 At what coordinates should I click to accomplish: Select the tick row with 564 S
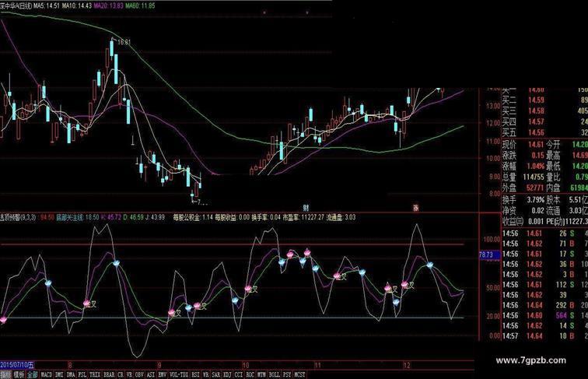coord(544,316)
